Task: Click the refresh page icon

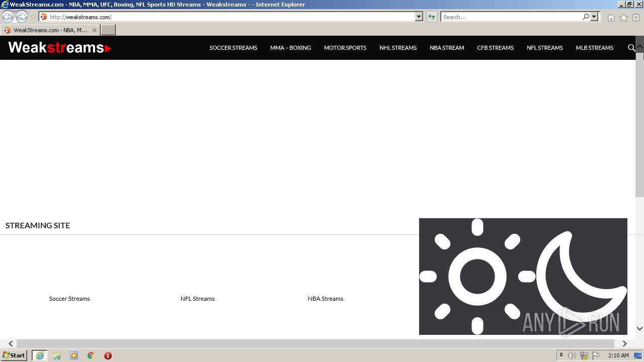Action: [432, 17]
